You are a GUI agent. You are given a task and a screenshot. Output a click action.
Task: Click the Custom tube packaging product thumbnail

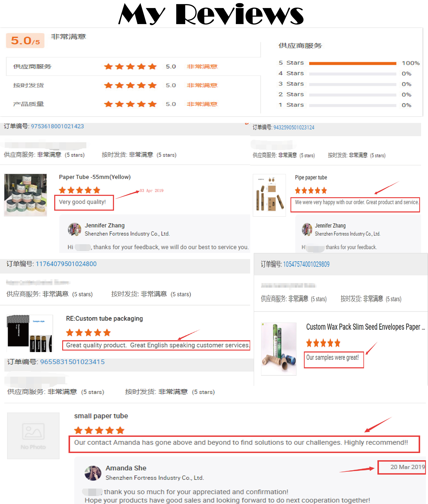click(30, 333)
